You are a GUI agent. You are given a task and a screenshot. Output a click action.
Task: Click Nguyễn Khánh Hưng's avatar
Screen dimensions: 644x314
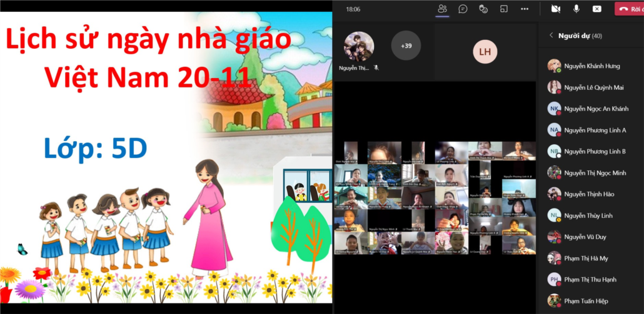[x=554, y=66]
